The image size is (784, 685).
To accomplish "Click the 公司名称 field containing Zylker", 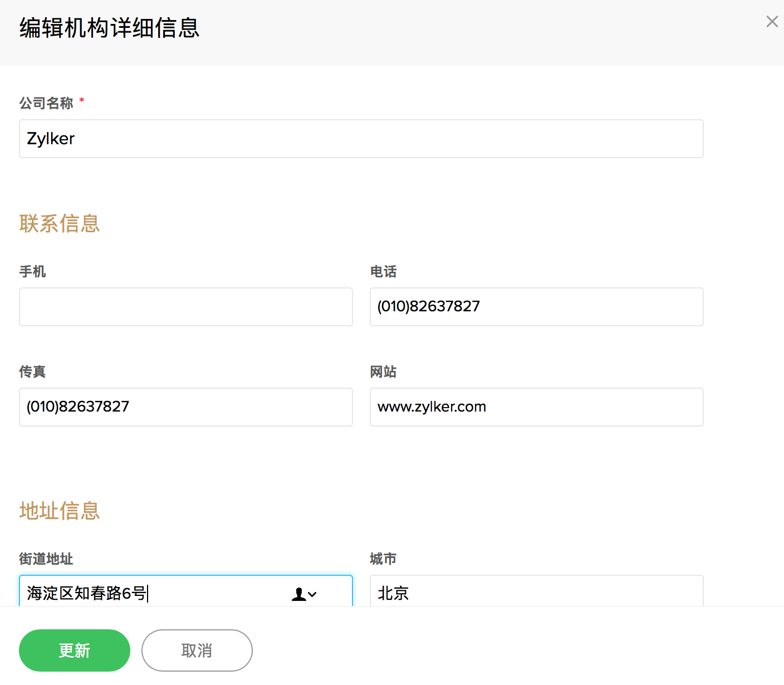I will [361, 139].
